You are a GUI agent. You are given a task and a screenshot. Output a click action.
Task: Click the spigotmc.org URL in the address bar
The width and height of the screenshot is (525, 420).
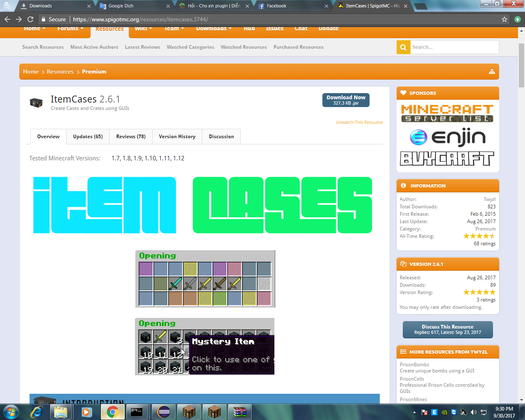(141, 19)
